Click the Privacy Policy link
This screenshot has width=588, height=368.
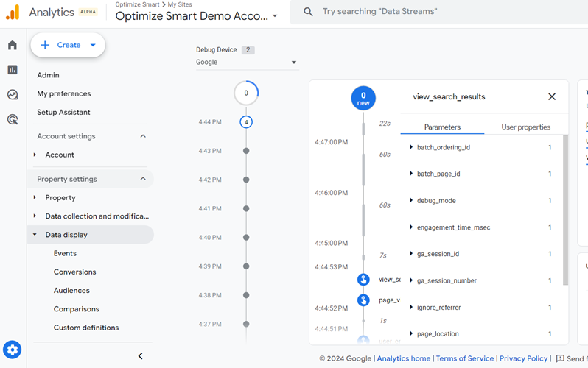point(523,358)
